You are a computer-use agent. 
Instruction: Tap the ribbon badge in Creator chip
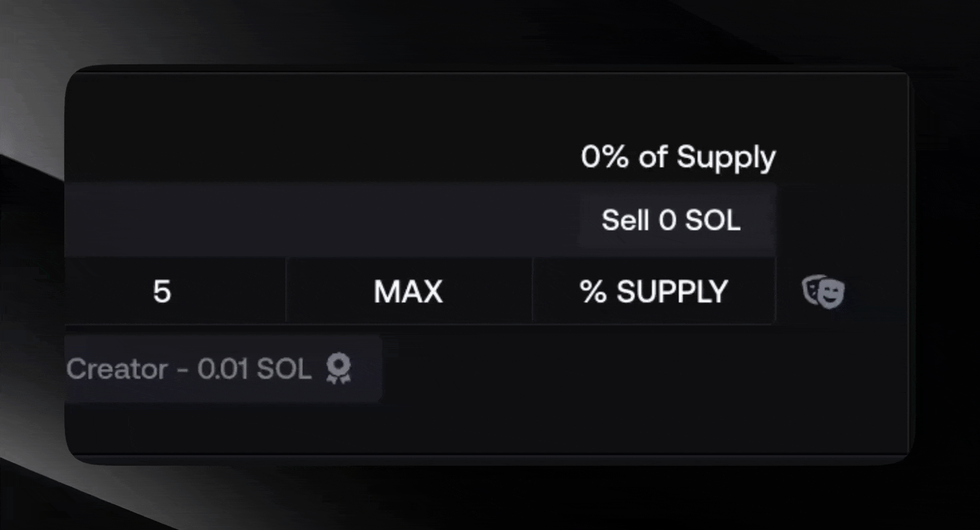tap(339, 369)
